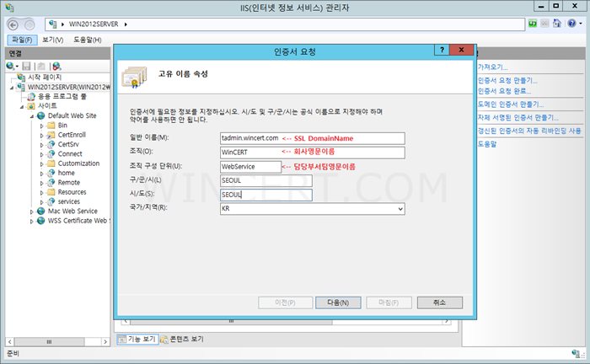Click the delete connection icon in Connections toolbar
The width and height of the screenshot is (590, 364).
point(56,67)
